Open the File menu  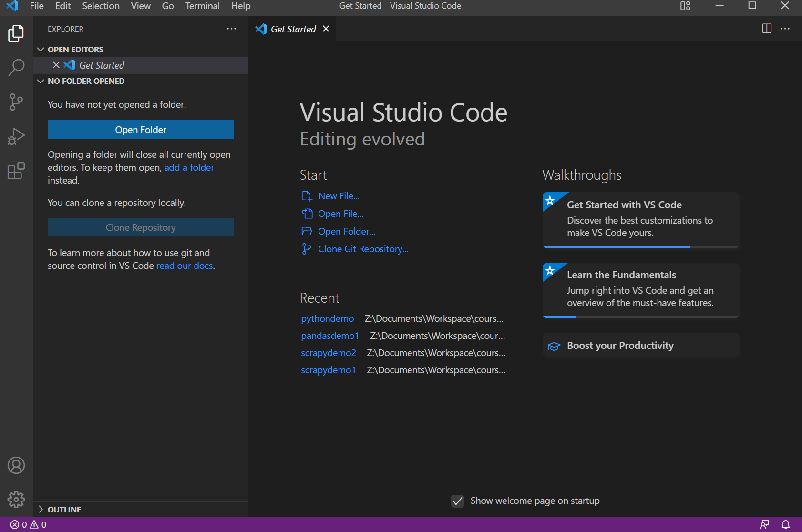(x=37, y=6)
